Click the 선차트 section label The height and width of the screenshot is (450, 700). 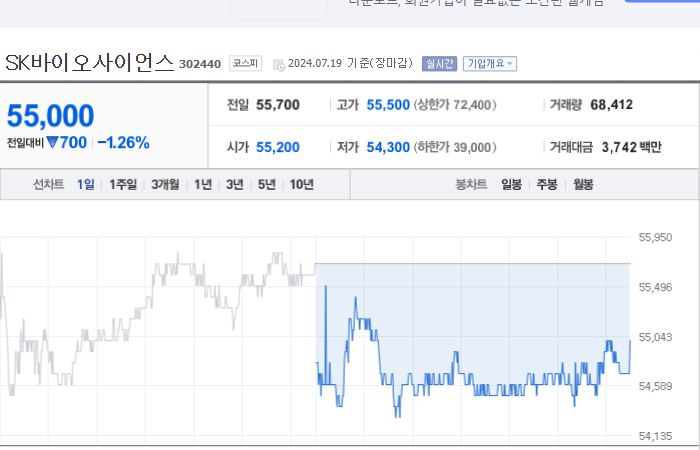[x=49, y=184]
